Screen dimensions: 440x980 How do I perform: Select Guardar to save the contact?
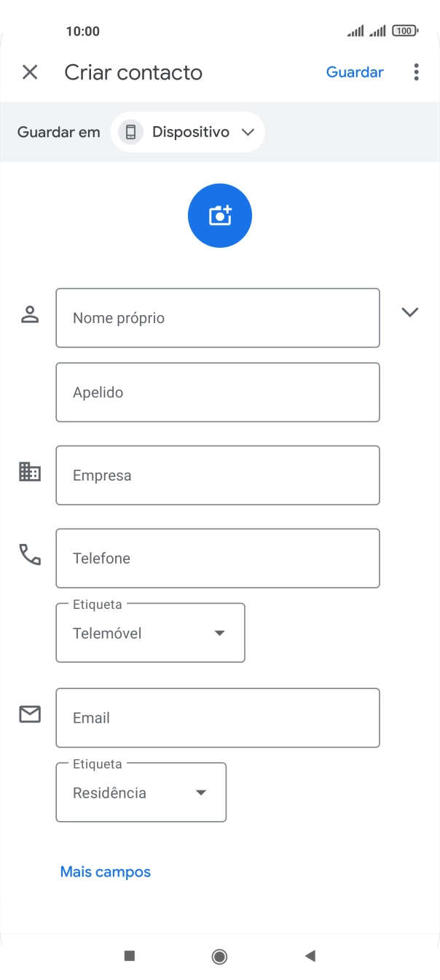(x=355, y=72)
